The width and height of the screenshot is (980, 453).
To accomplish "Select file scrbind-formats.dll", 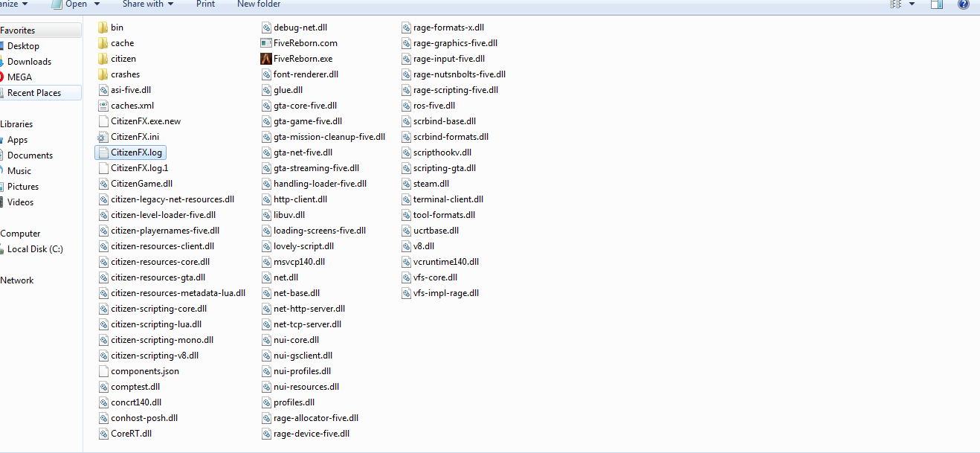I will tap(451, 137).
